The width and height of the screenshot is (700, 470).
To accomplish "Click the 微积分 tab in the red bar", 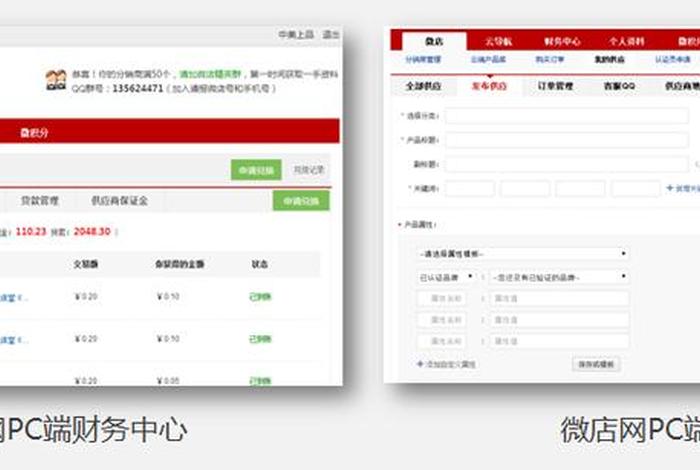I will [x=34, y=133].
